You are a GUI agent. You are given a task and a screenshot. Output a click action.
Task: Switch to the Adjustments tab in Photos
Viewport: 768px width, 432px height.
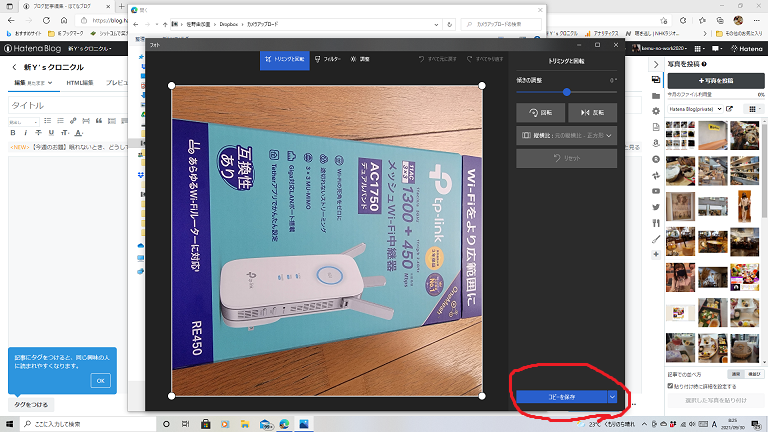point(360,59)
